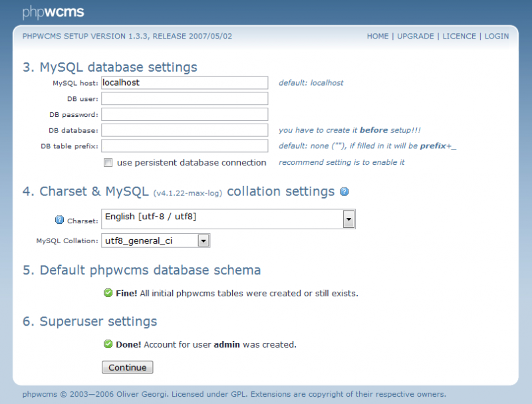Viewport: 532px width, 404px height.
Task: Go to HOME in top navigation
Action: click(378, 37)
